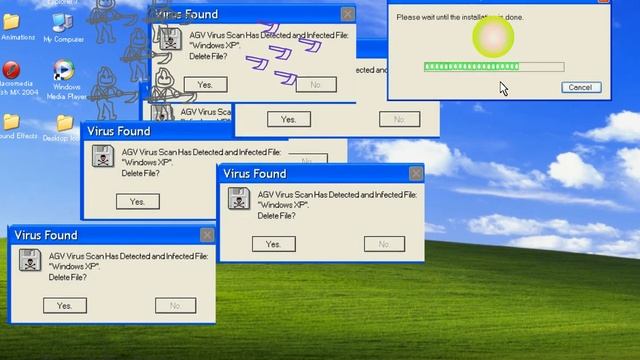Click "AGV Virus Scan Has Detected" line in bottom-left dialog
The height and width of the screenshot is (360, 640).
pos(129,256)
